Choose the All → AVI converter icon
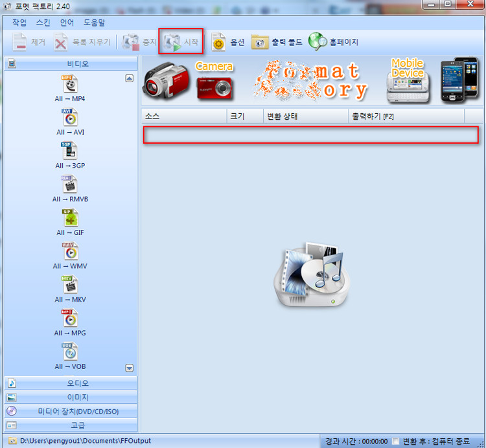Screen dimensions: 486x448 coord(70,117)
